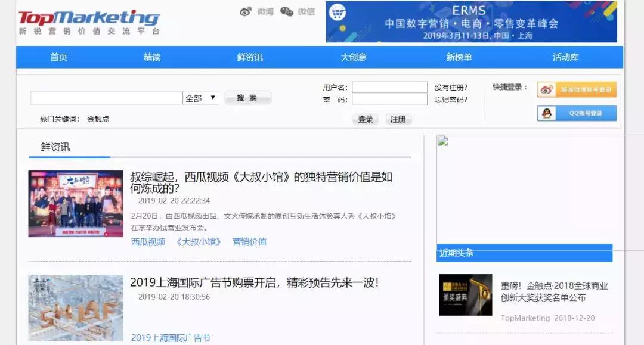This screenshot has height=345, width=644.
Task: Click the 搜索 search button
Action: pos(247,97)
